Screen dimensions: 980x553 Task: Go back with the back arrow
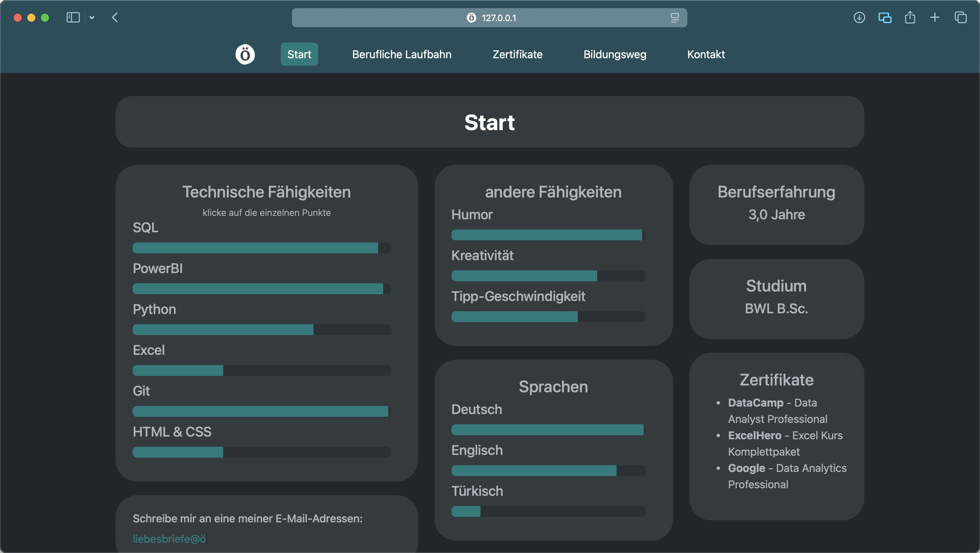click(x=115, y=17)
